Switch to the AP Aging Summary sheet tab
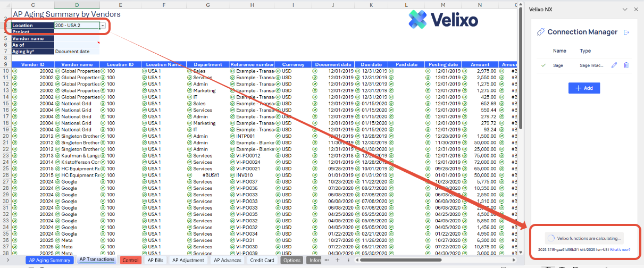Screen dimensions: 644x268 (50, 260)
